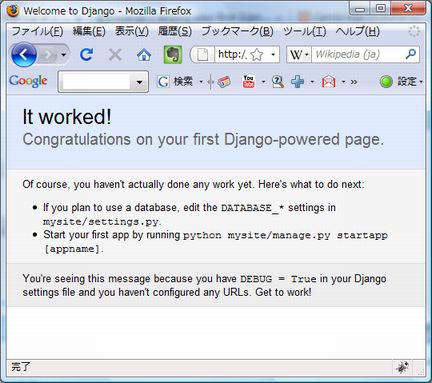
Task: Click the Google toolbar search input
Action: [96, 82]
